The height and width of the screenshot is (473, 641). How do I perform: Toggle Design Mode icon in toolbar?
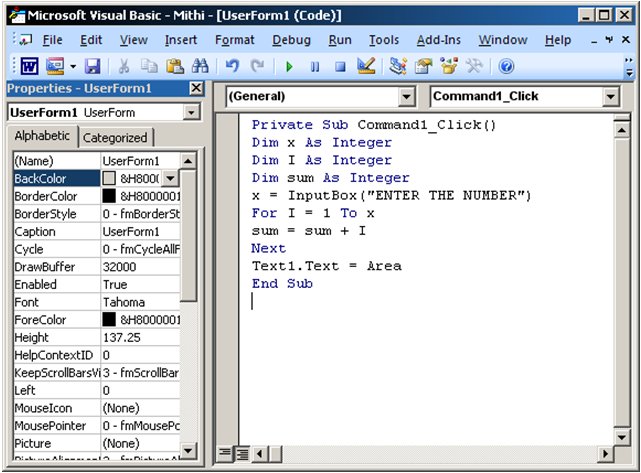(365, 67)
